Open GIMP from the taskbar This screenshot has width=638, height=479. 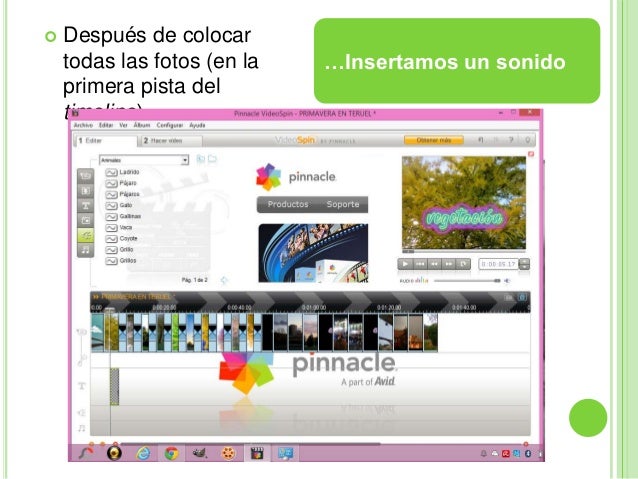[199, 453]
